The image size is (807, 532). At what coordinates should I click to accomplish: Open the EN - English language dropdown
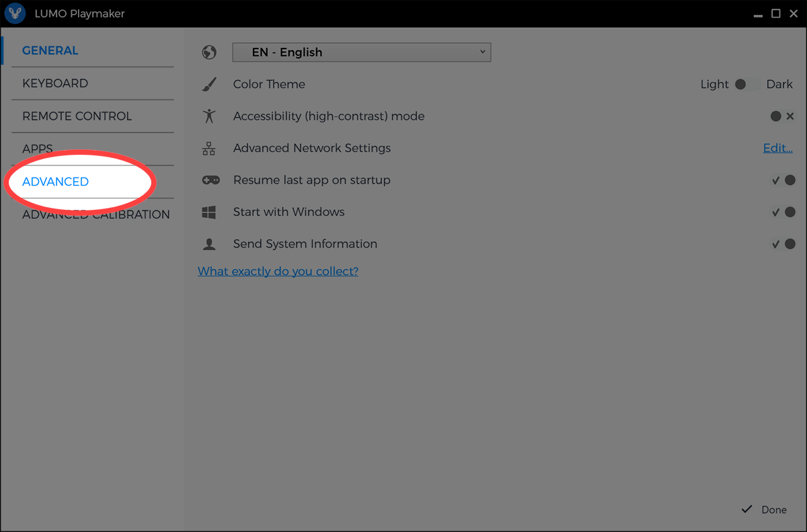point(361,52)
